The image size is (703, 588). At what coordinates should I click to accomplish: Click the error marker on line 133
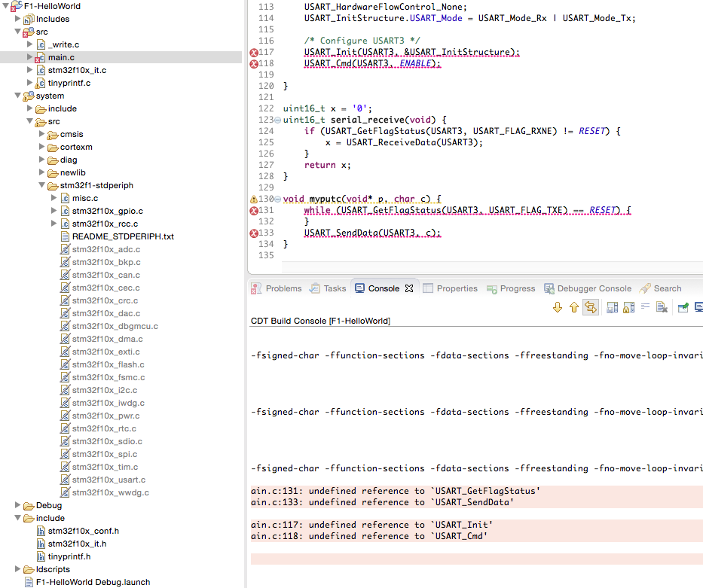coord(254,233)
